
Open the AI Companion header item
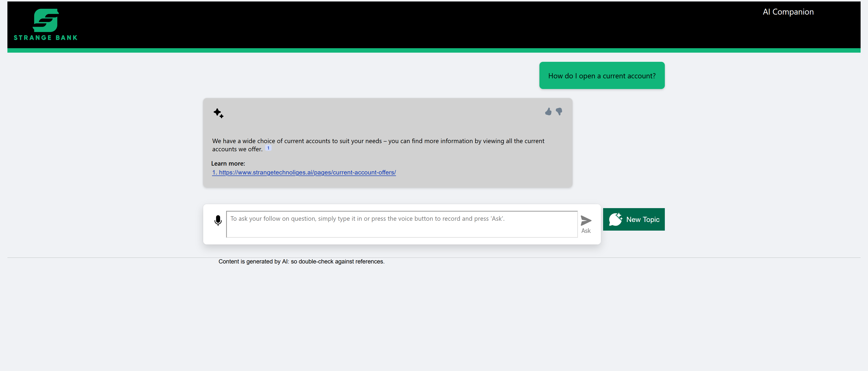click(788, 12)
